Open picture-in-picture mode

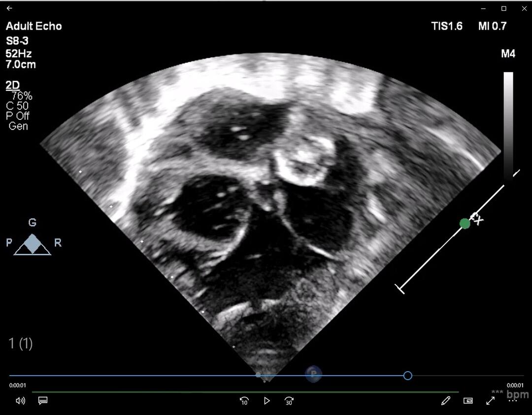(468, 401)
